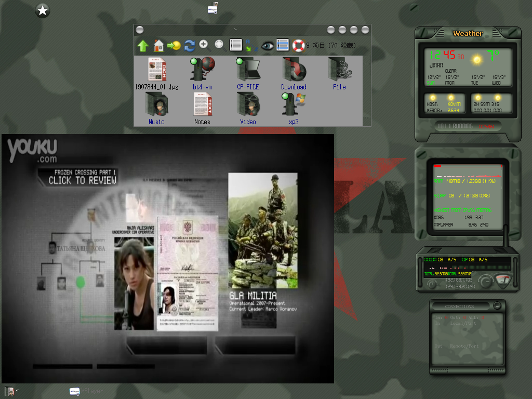Sort files alphabetically with A-Z icon
The width and height of the screenshot is (532, 399).
coord(251,45)
